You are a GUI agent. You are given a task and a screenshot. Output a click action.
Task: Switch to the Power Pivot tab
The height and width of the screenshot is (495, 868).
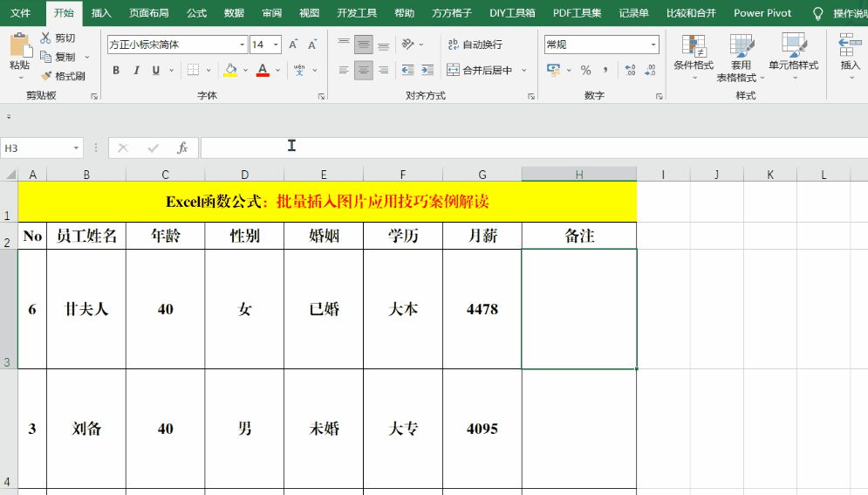[762, 13]
